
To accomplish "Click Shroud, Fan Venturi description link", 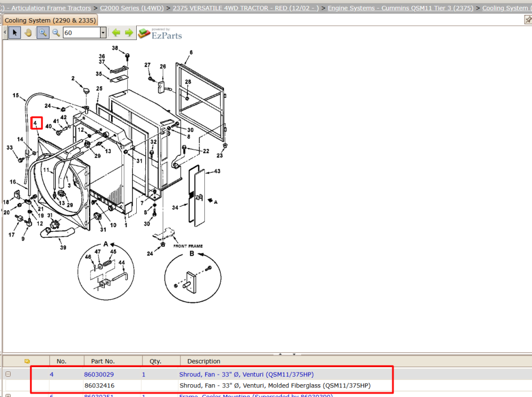I will pos(246,374).
